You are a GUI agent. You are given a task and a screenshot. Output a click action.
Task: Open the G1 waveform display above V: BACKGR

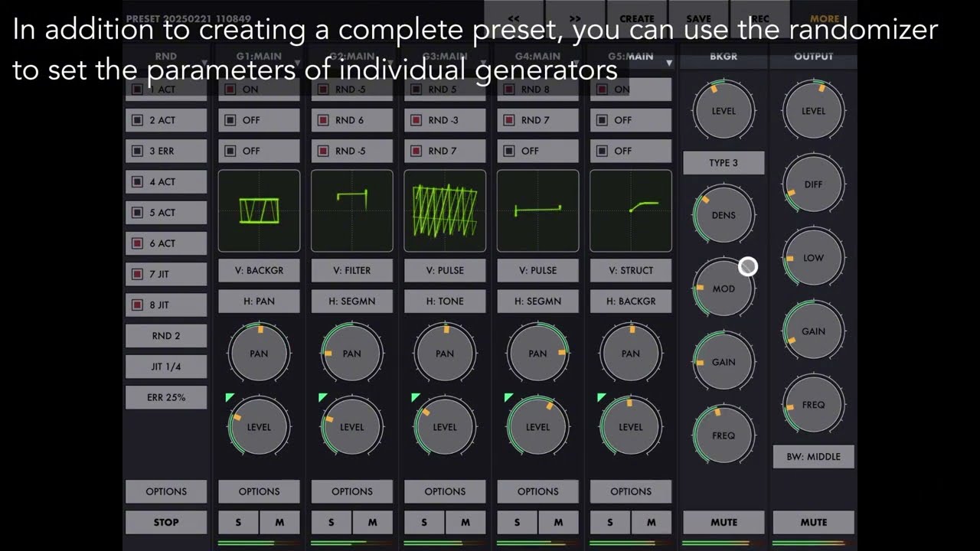(259, 210)
